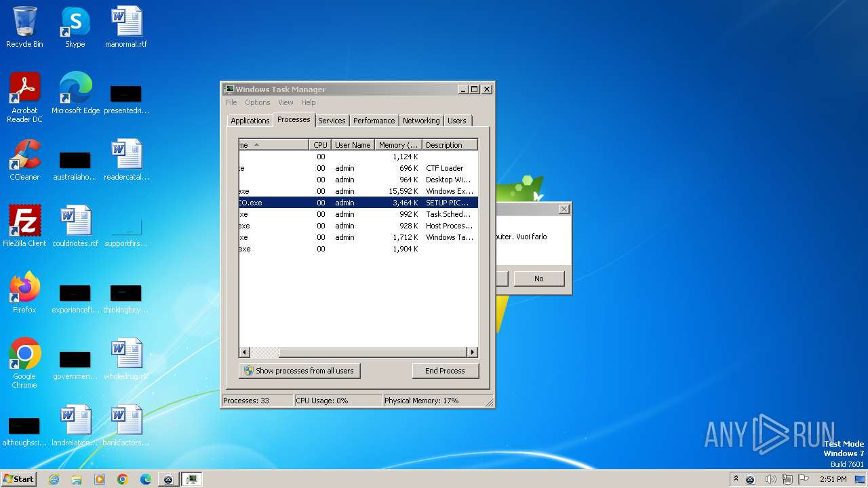The height and width of the screenshot is (488, 868).
Task: Open Internet Explorer in taskbar
Action: coord(54,479)
